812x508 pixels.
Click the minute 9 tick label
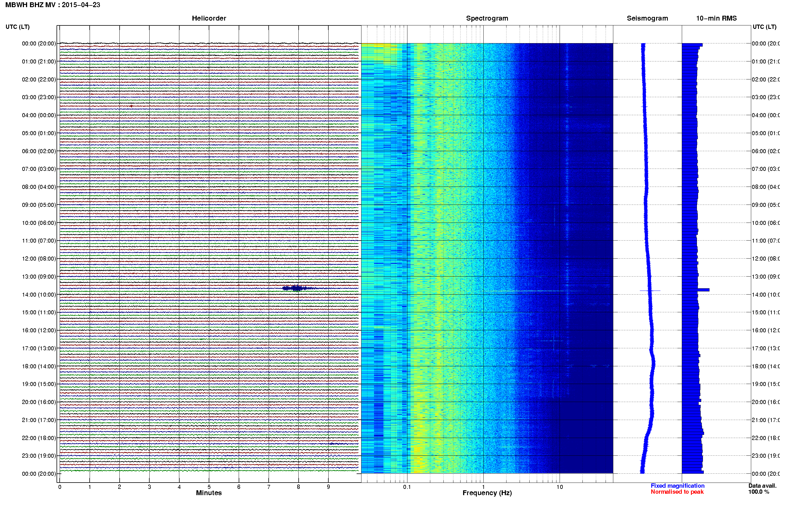point(328,487)
